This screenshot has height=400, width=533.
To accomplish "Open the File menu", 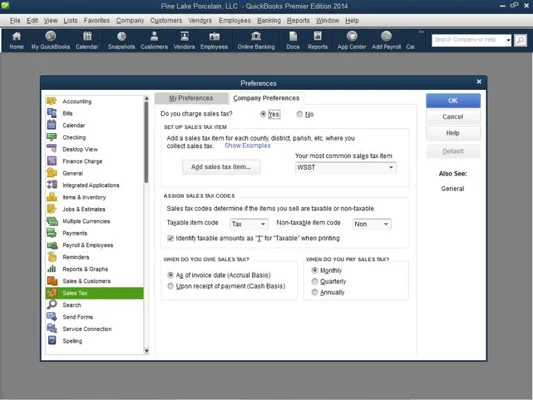I will 15,20.
